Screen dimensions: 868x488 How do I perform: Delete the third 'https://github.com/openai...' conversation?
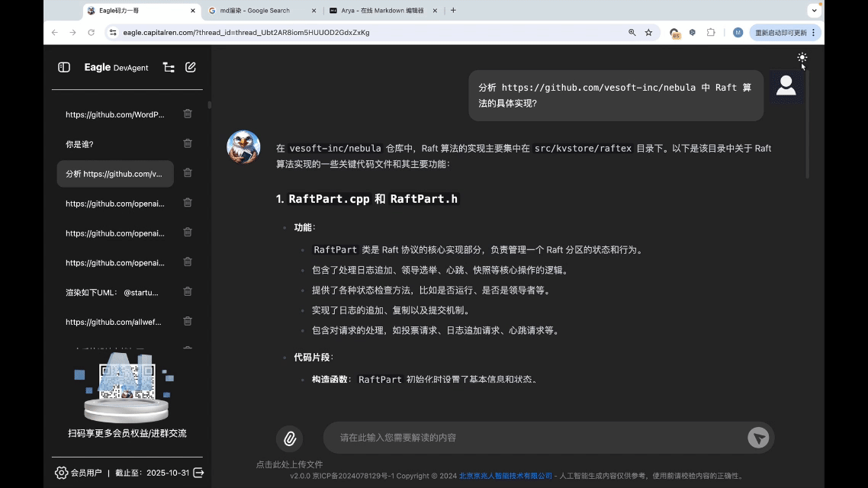click(x=188, y=262)
